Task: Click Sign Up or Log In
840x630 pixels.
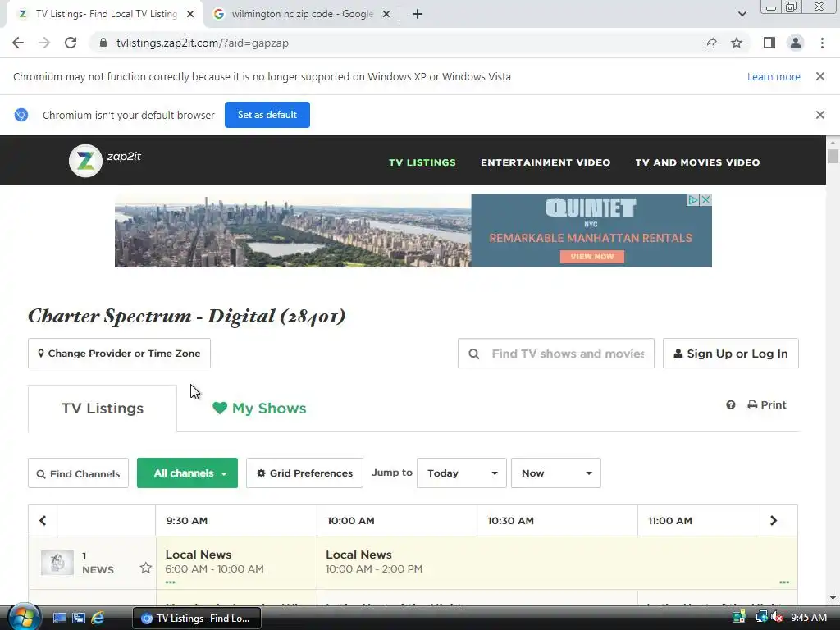Action: coord(731,353)
